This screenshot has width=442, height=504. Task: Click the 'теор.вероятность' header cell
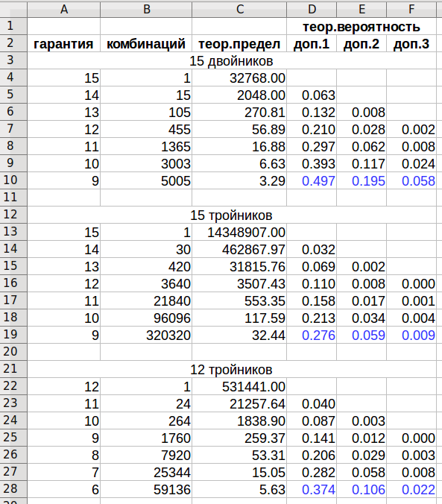click(362, 27)
